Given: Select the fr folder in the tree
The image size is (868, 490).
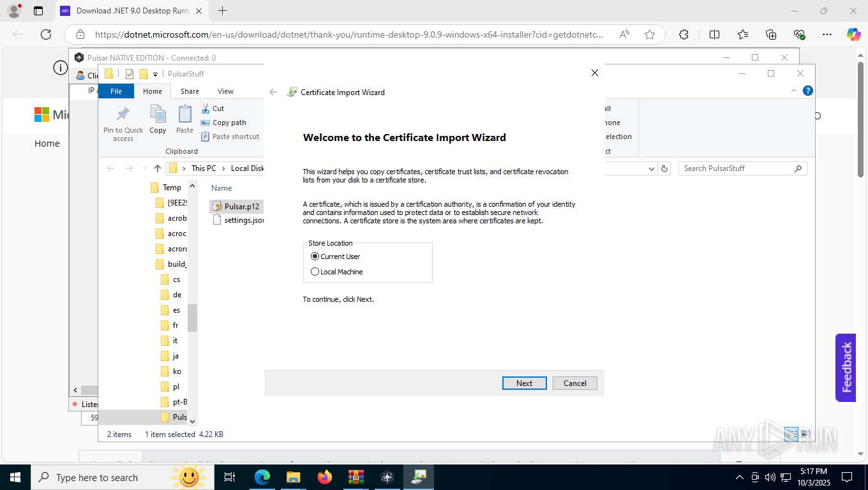Looking at the screenshot, I should 170,325.
